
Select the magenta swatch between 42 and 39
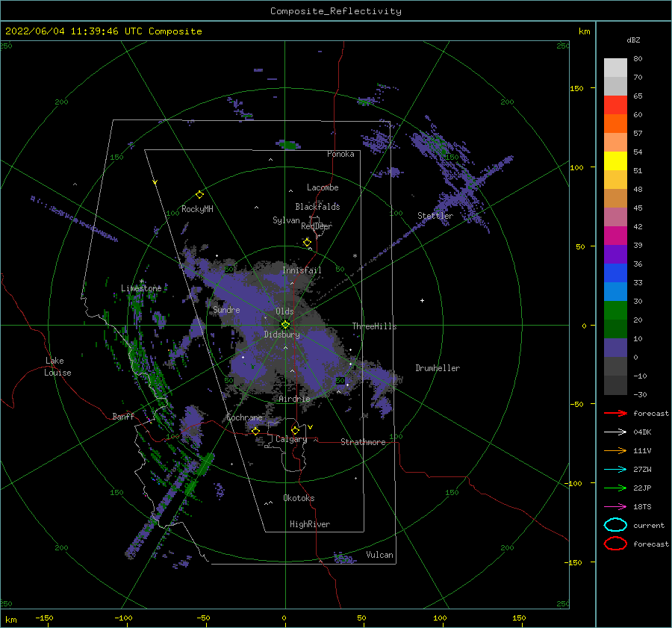(615, 236)
